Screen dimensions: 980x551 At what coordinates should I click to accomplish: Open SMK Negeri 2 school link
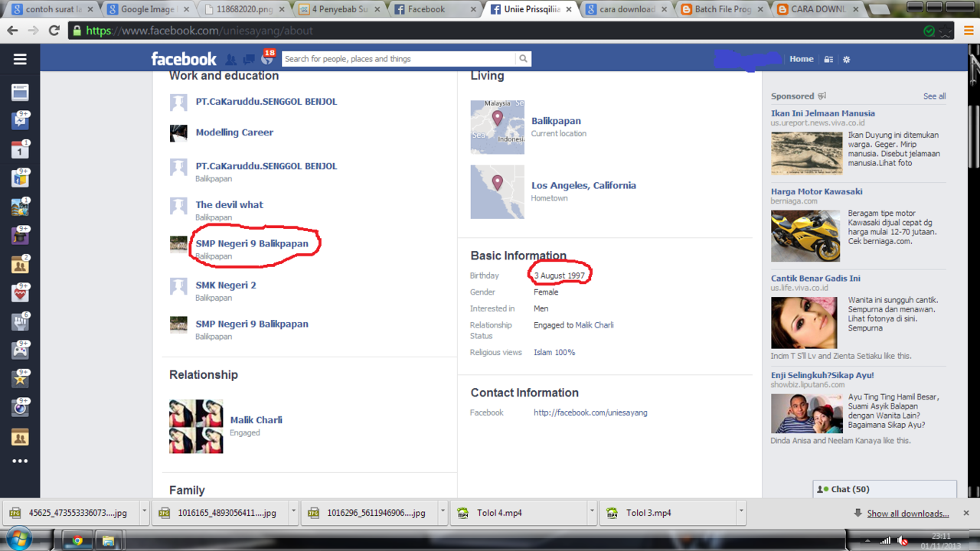pos(226,285)
